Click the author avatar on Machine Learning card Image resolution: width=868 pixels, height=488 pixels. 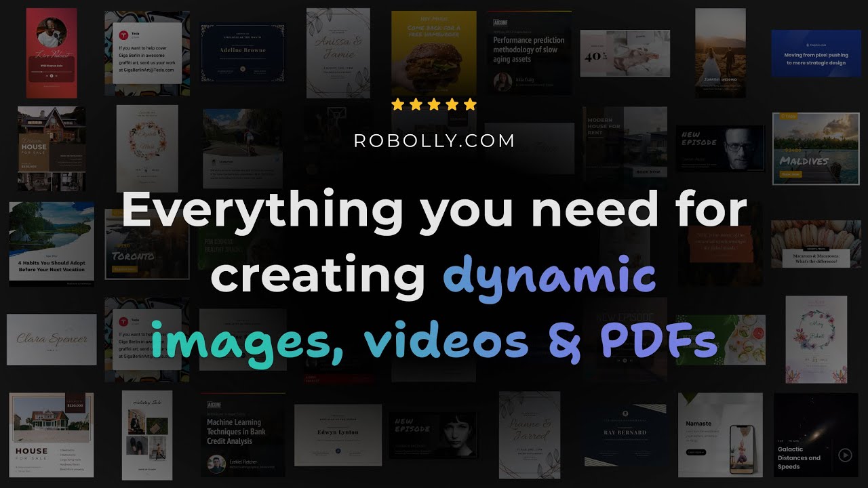pos(216,464)
